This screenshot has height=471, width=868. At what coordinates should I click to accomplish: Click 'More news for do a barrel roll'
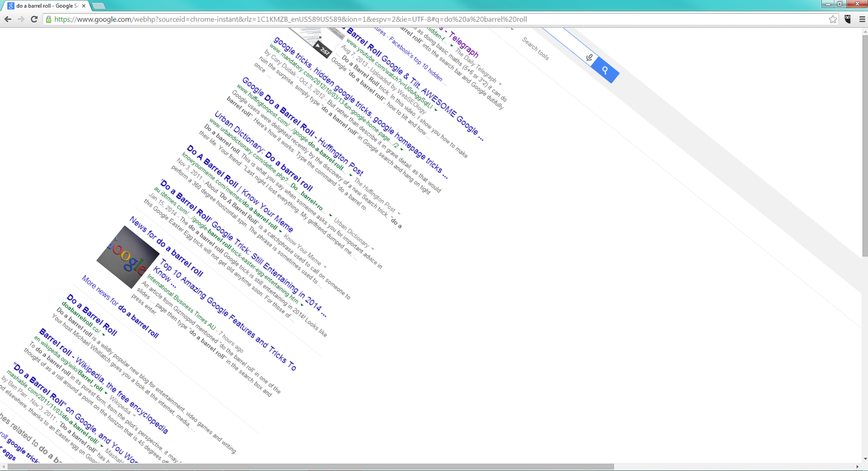click(120, 307)
